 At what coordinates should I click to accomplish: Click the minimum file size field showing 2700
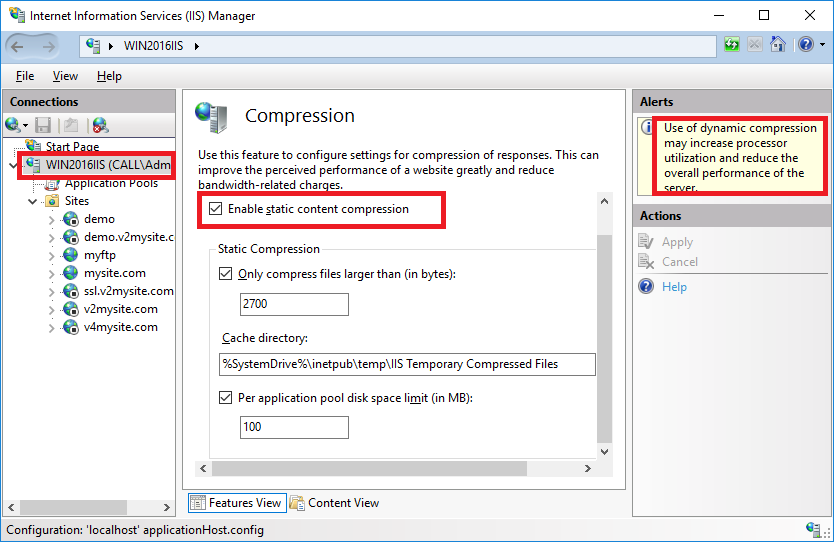pyautogui.click(x=294, y=304)
